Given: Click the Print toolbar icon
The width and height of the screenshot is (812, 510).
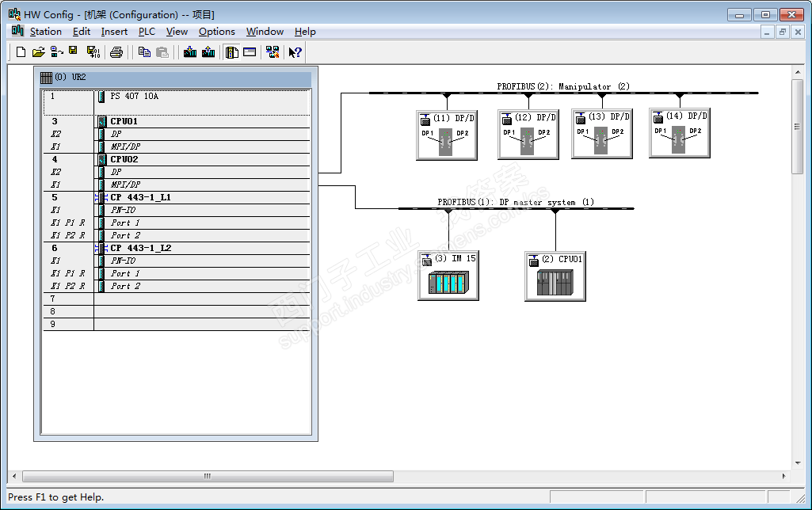Looking at the screenshot, I should click(117, 51).
